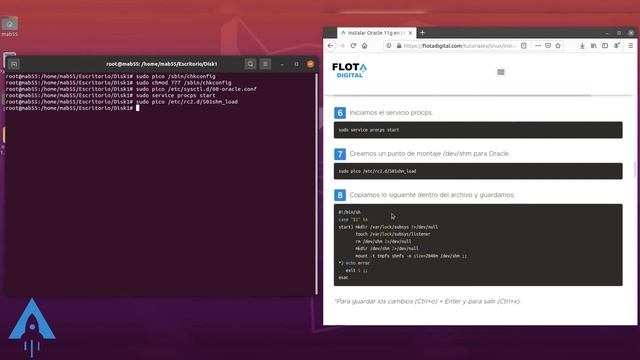640x360 pixels.
Task: Open Firefox library icon
Action: tap(593, 46)
